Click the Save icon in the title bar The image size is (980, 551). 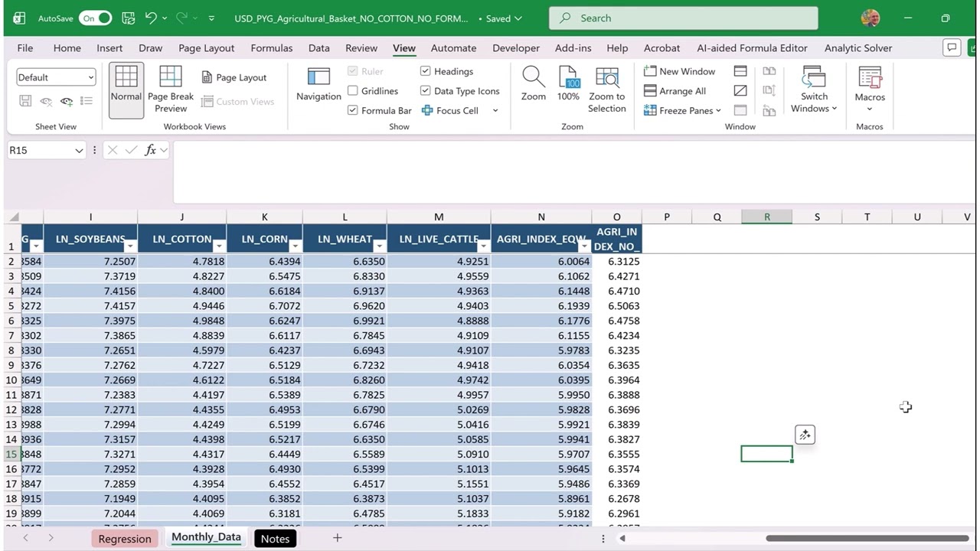coord(128,18)
